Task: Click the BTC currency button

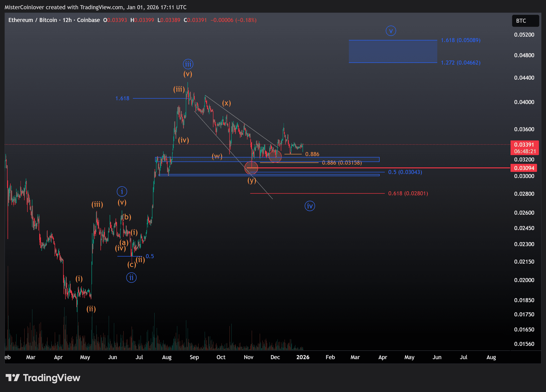Action: pos(525,21)
